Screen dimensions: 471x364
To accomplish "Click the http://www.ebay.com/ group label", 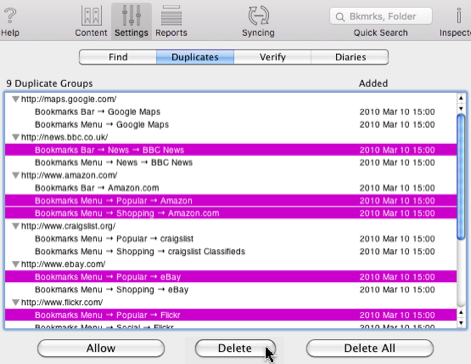I will (x=63, y=264).
